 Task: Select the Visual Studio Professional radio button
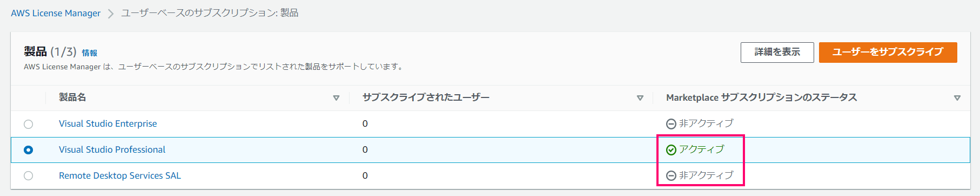click(29, 150)
